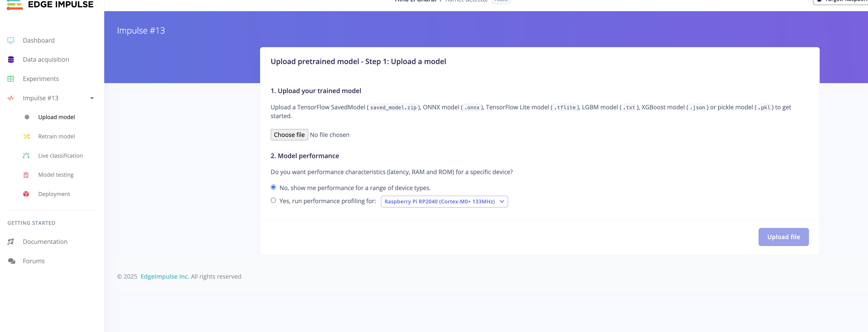The image size is (868, 332).
Task: Click the Data acquisition database icon
Action: point(11,60)
